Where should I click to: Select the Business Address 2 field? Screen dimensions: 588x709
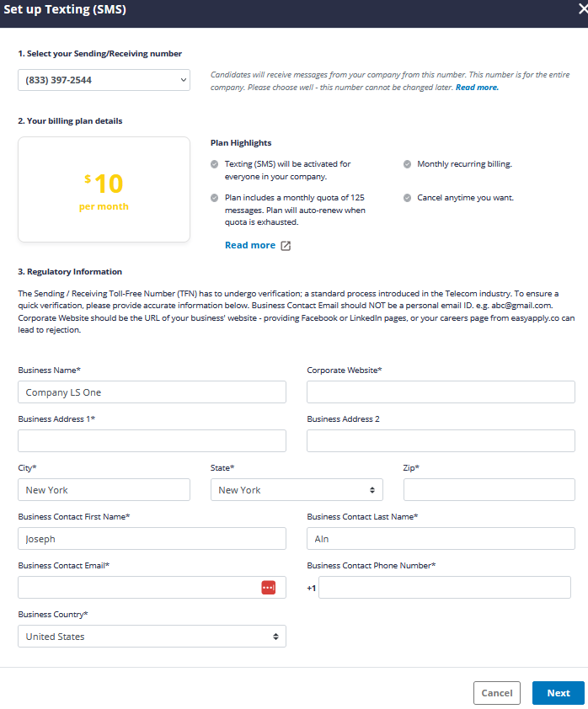tap(441, 441)
